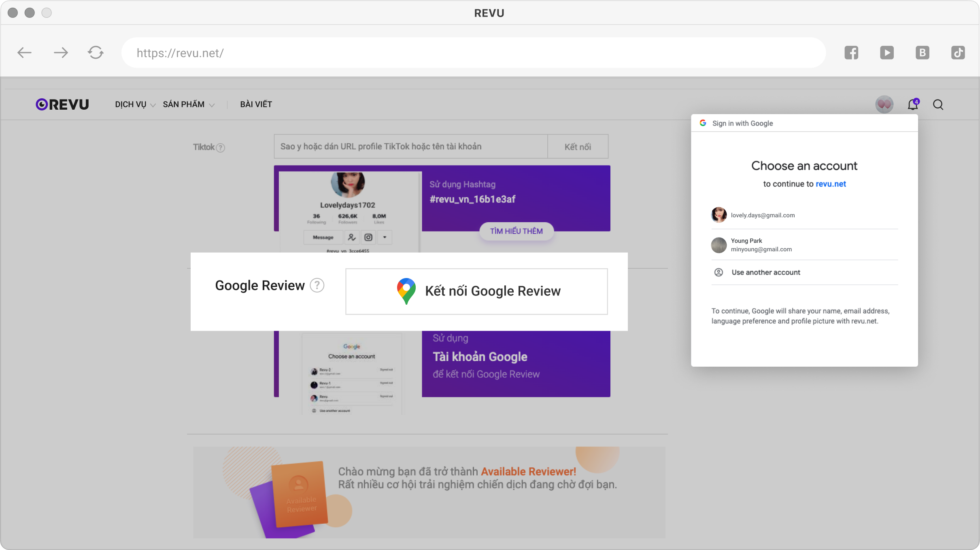Click the Facebook icon in browser toolbar
Image resolution: width=980 pixels, height=550 pixels.
(851, 53)
